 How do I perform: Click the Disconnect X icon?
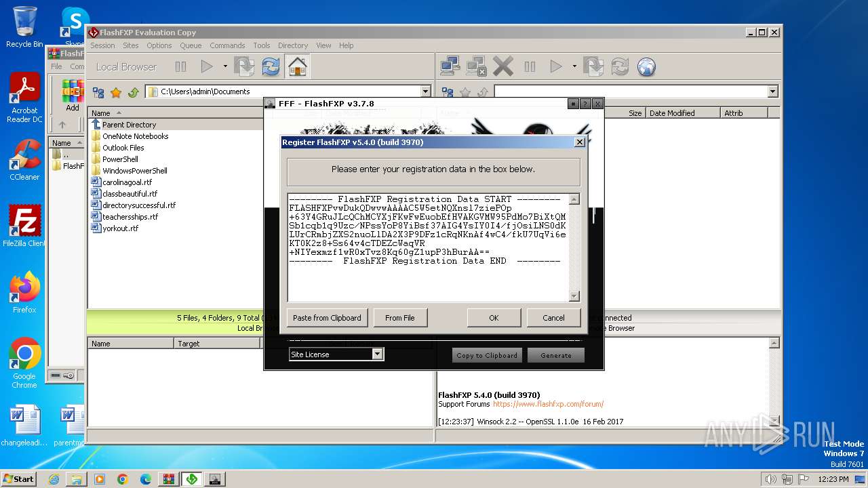click(502, 66)
